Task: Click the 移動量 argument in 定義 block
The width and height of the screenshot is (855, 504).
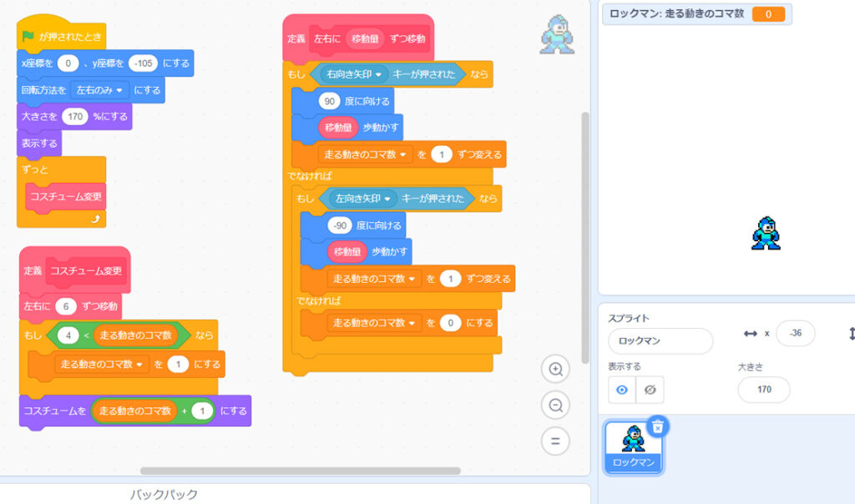Action: (365, 38)
